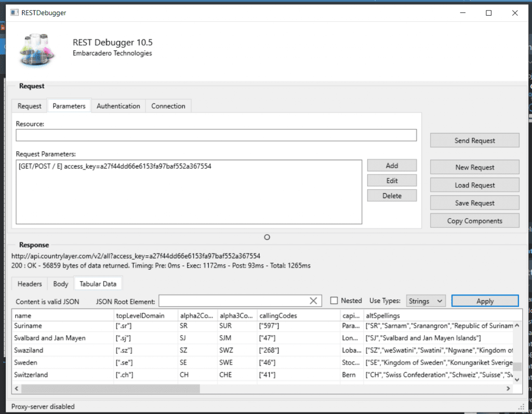Click the topLevelDomain column header
The image size is (532, 414).
coord(146,316)
